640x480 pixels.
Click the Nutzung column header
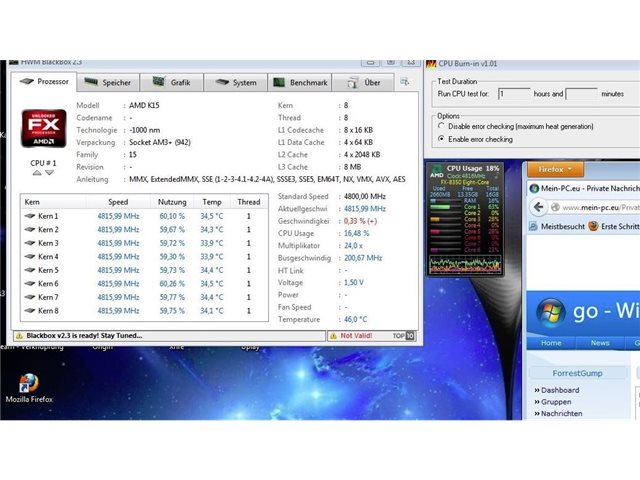[172, 202]
